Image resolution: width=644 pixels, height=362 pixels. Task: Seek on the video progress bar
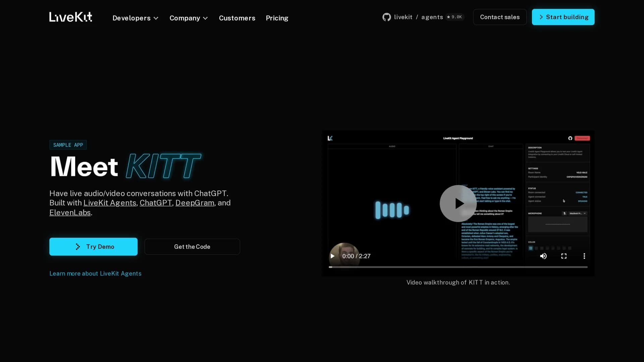coord(458,267)
